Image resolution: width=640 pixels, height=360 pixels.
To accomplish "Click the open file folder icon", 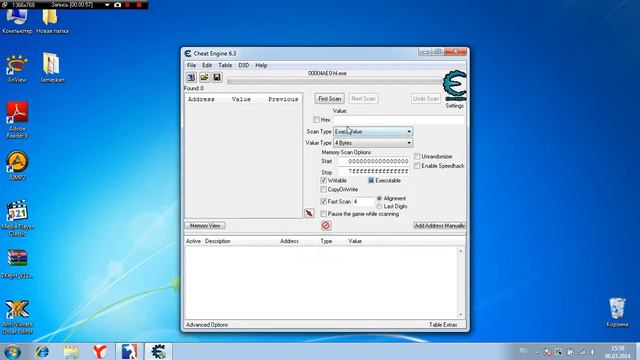I will 204,77.
